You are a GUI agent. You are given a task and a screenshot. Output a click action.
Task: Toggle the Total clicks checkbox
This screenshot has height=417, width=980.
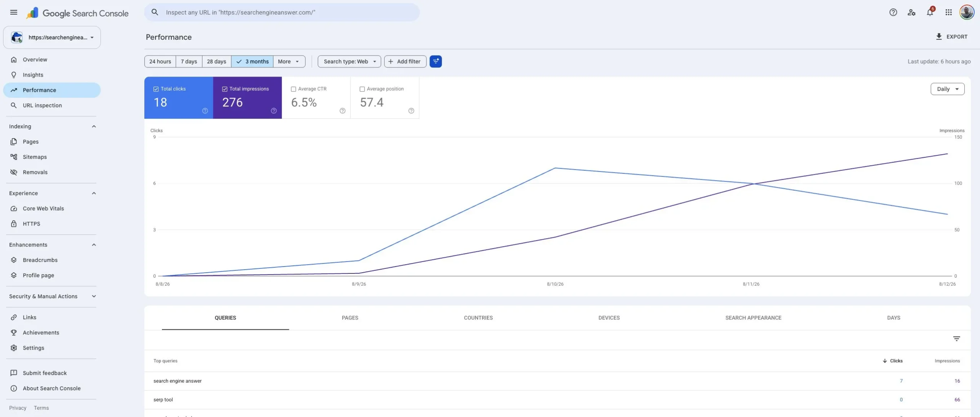[156, 89]
